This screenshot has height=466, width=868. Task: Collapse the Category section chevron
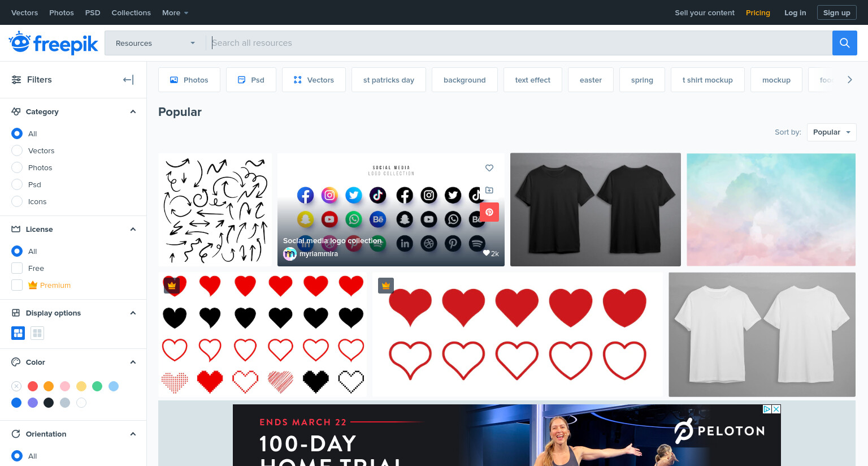pos(133,111)
